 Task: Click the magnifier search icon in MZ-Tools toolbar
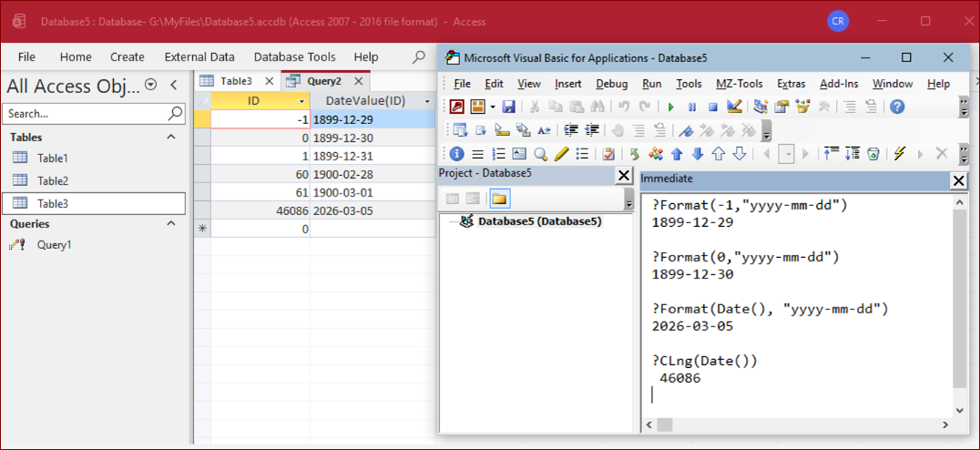point(541,153)
